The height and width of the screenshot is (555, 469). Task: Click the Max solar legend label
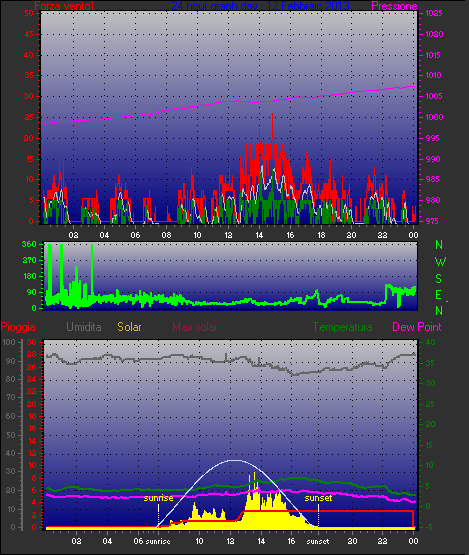pyautogui.click(x=195, y=327)
